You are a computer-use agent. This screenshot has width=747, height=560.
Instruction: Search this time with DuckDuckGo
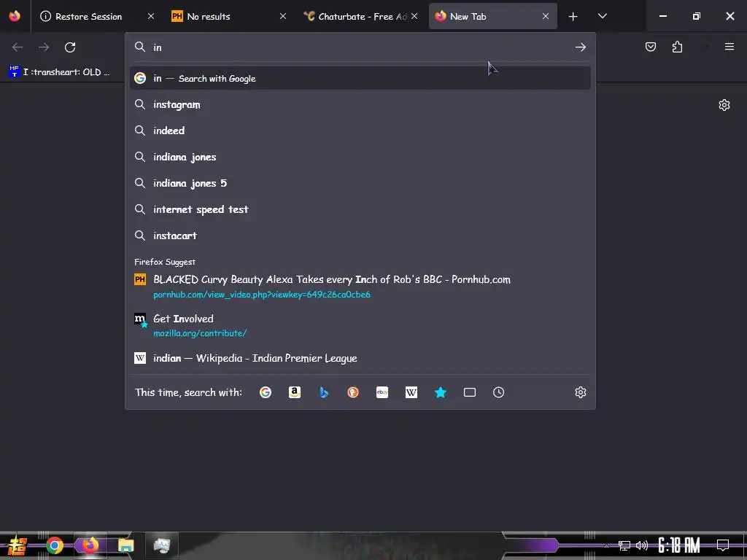click(x=353, y=392)
